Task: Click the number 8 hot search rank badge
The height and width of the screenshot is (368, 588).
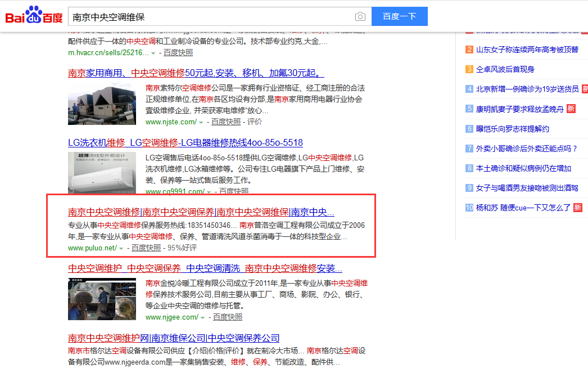Action: (x=469, y=168)
